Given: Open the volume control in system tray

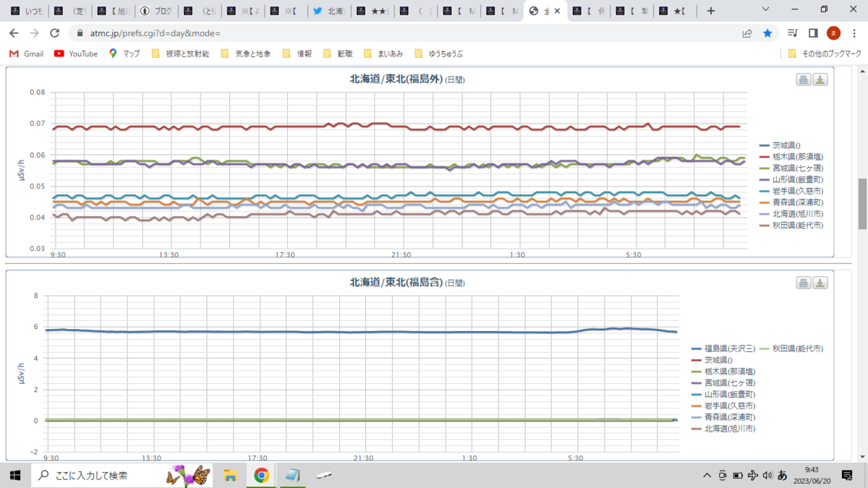Looking at the screenshot, I should (x=767, y=476).
